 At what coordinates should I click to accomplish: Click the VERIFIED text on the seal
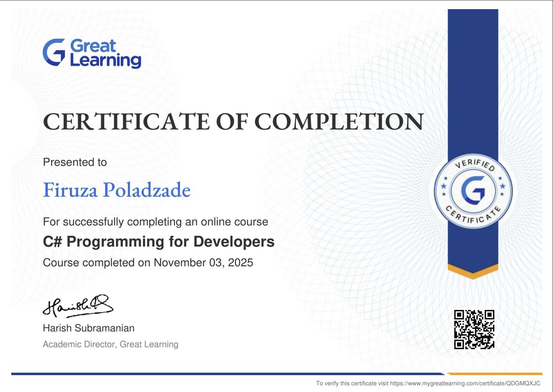pos(475,164)
